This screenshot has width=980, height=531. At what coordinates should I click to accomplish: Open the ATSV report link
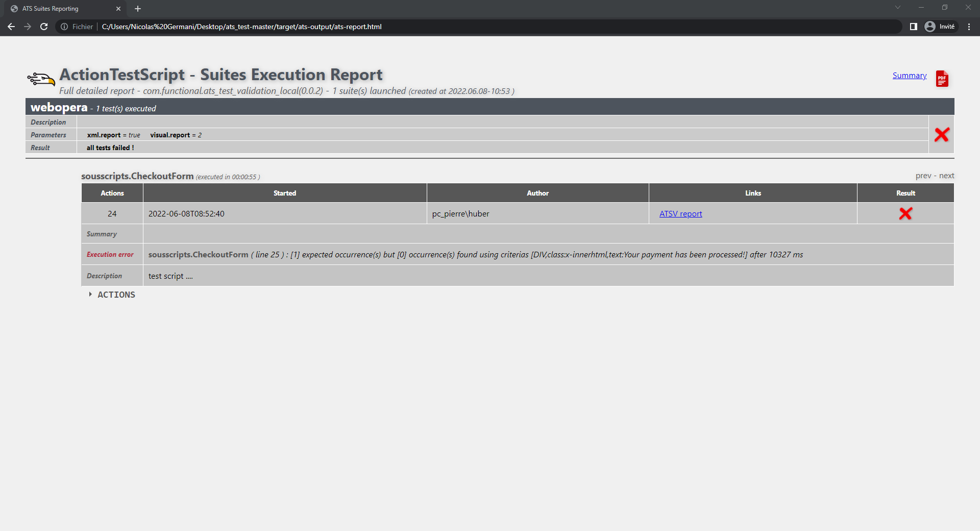point(680,213)
